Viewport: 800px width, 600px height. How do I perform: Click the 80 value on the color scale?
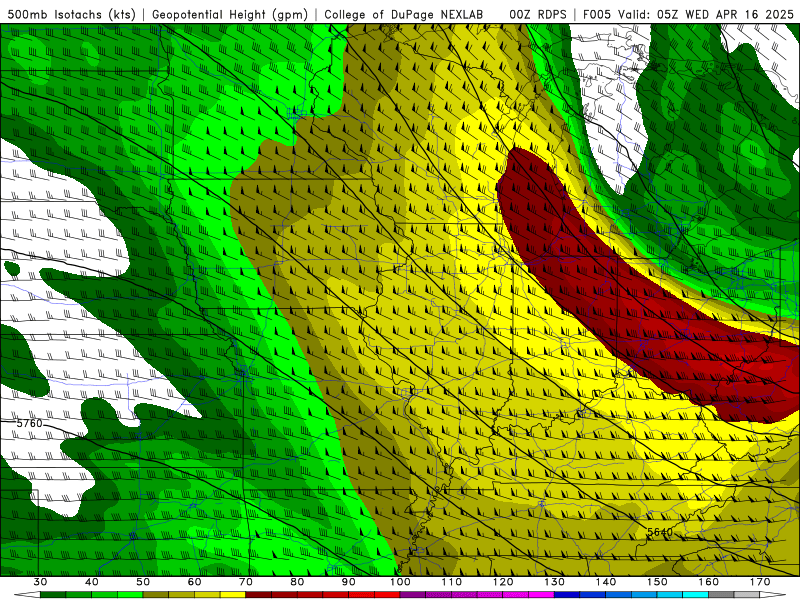297,582
